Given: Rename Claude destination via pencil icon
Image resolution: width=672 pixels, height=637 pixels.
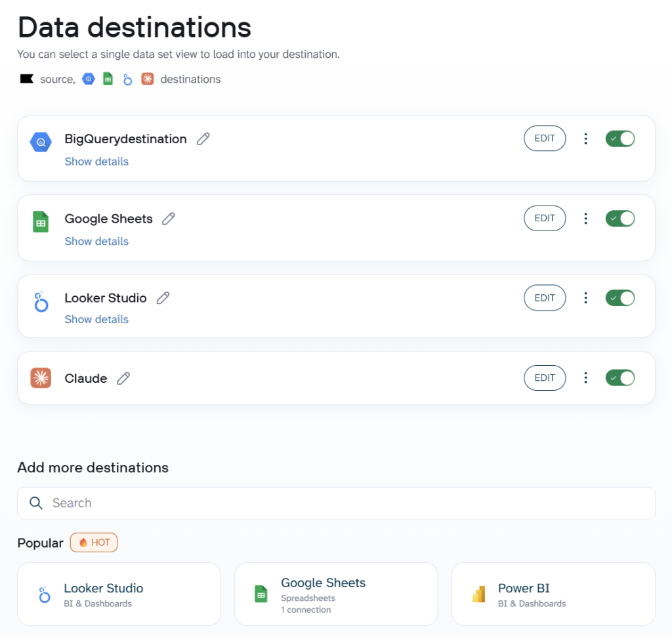Looking at the screenshot, I should click(x=123, y=378).
